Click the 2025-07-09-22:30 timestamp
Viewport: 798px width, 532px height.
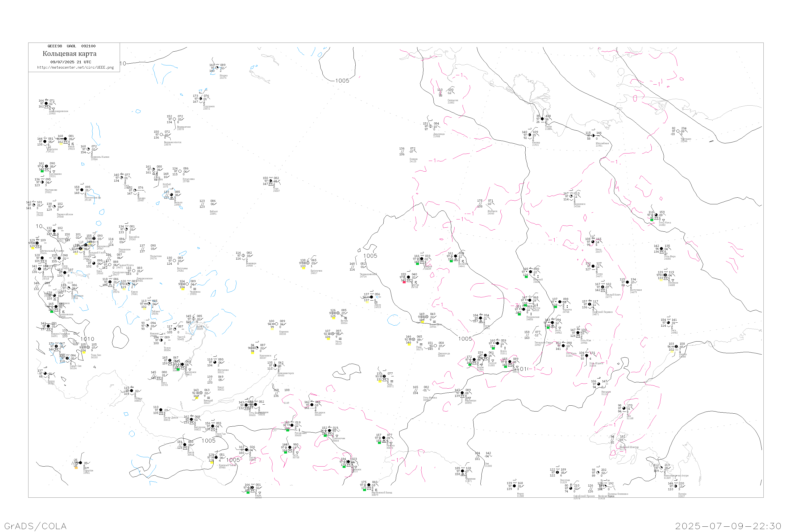coord(728,526)
